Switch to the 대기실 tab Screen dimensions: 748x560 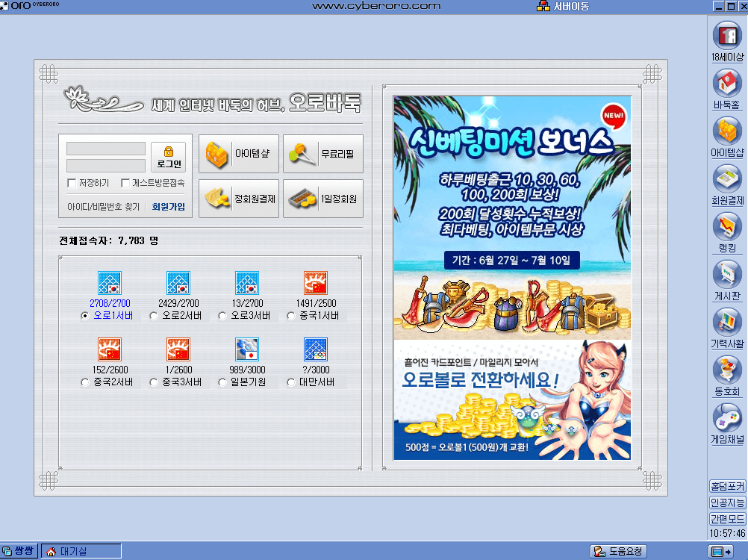81,551
